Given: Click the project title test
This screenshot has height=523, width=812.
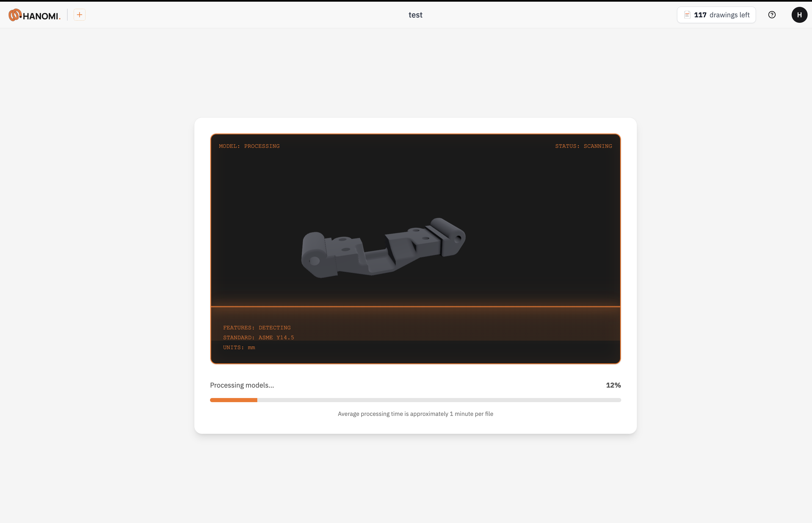Looking at the screenshot, I should [x=415, y=15].
